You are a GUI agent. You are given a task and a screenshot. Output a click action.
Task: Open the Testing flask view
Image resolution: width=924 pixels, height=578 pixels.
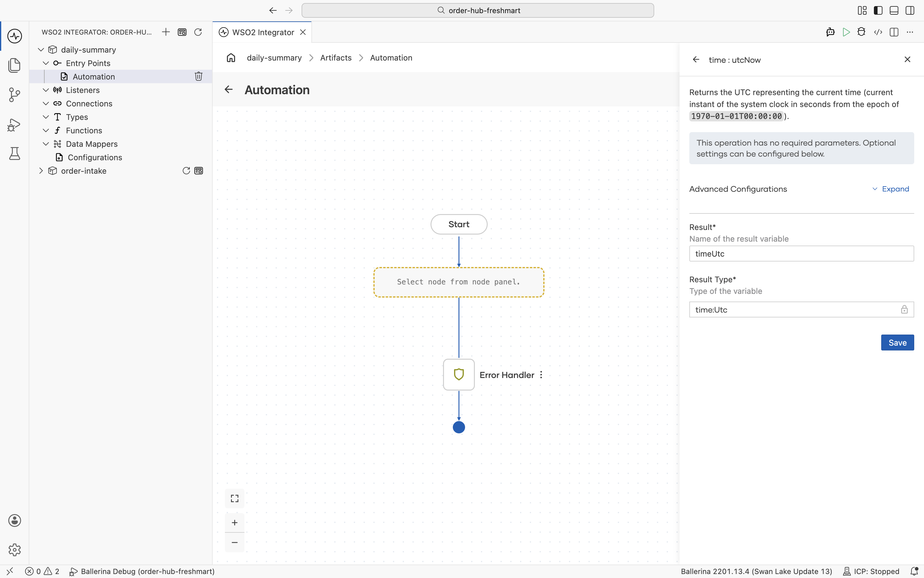pyautogui.click(x=14, y=154)
